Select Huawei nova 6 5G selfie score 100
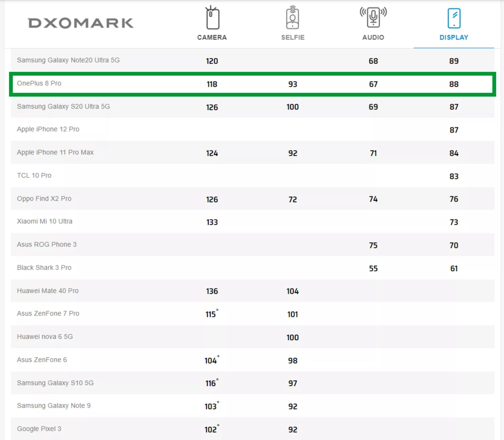 [293, 338]
